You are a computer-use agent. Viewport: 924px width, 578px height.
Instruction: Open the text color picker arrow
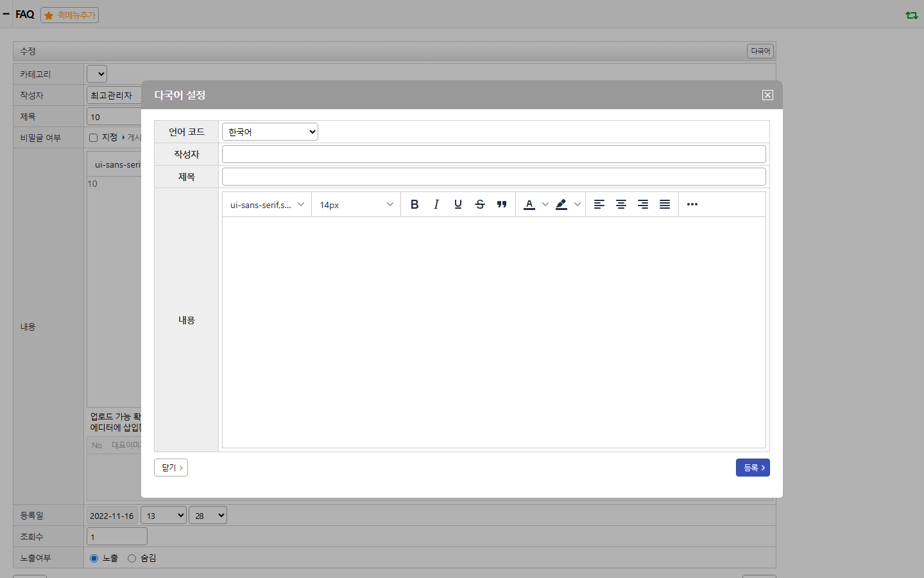(x=545, y=204)
